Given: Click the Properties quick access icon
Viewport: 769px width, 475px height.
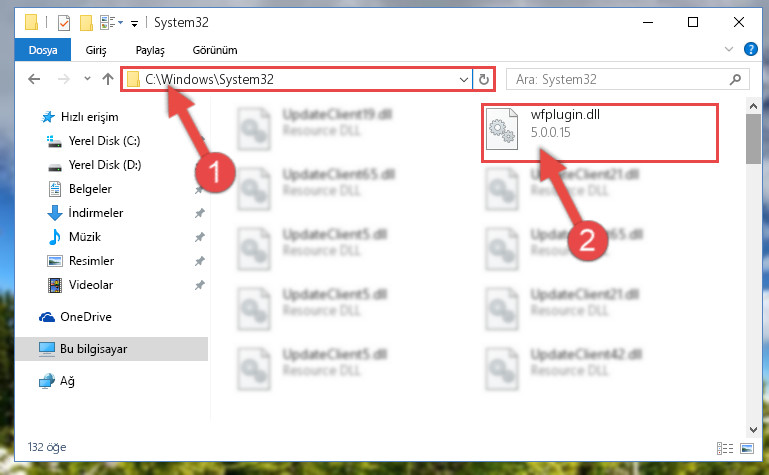Looking at the screenshot, I should coord(64,23).
